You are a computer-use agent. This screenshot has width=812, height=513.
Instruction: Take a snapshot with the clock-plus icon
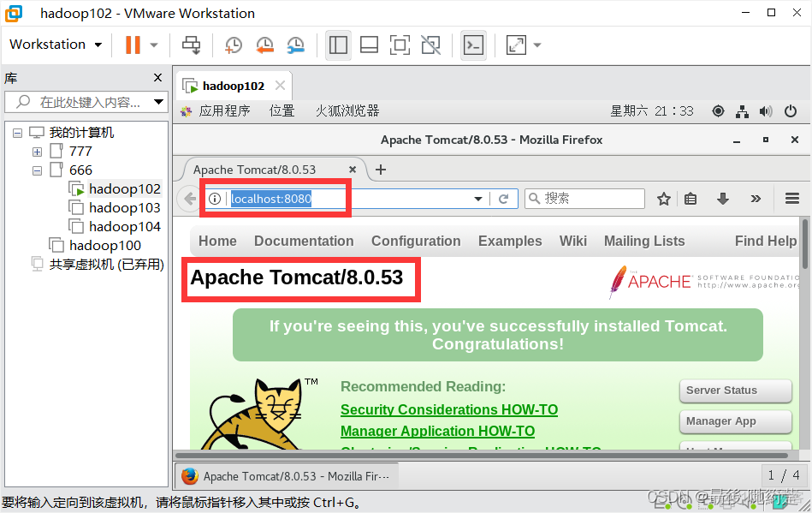[233, 45]
